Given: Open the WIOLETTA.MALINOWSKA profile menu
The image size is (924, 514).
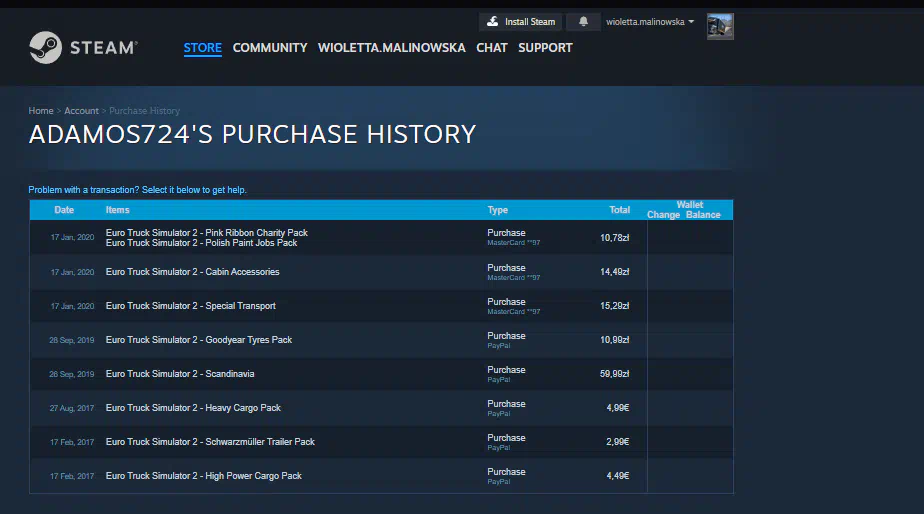Looking at the screenshot, I should point(391,48).
